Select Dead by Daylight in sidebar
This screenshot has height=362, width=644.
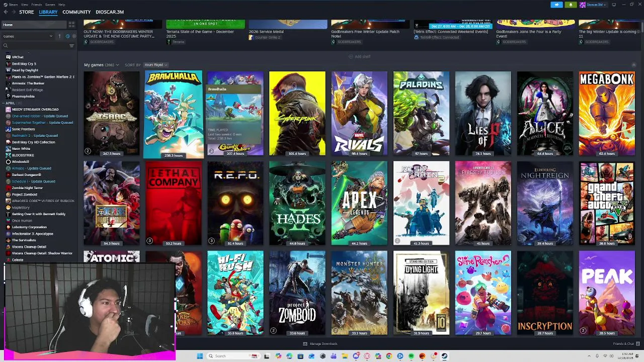[25, 70]
